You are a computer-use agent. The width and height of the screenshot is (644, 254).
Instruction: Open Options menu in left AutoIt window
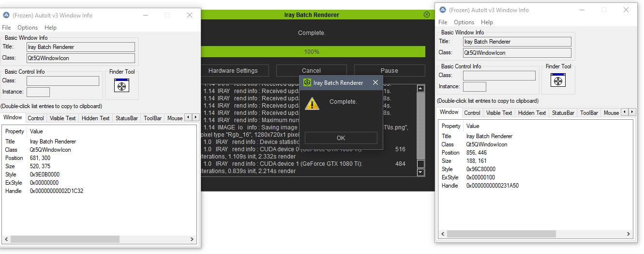coord(28,28)
